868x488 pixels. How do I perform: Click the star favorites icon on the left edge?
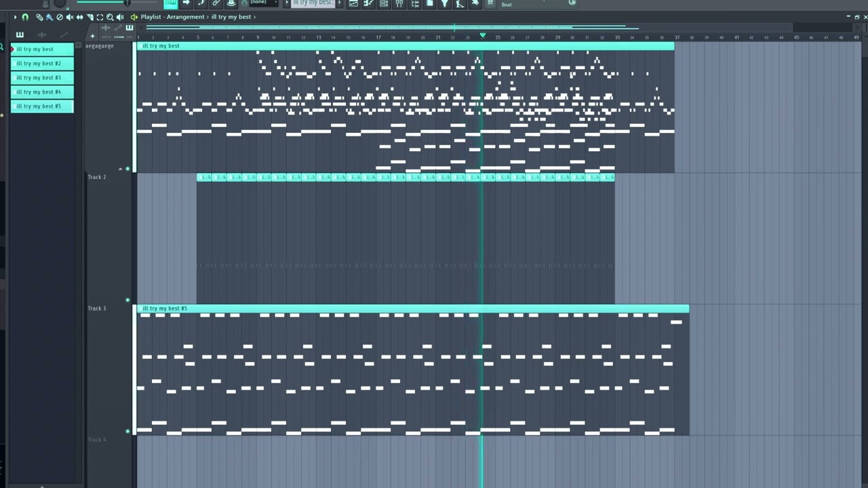pos(2,115)
